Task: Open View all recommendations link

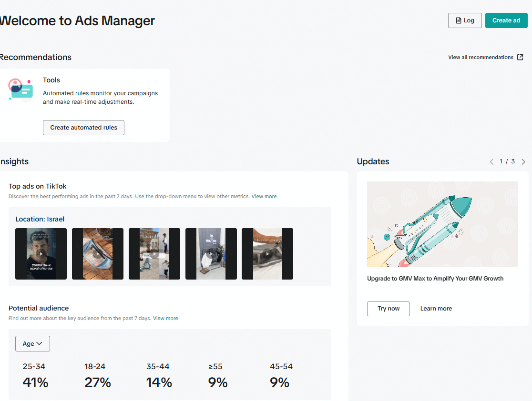Action: (481, 57)
